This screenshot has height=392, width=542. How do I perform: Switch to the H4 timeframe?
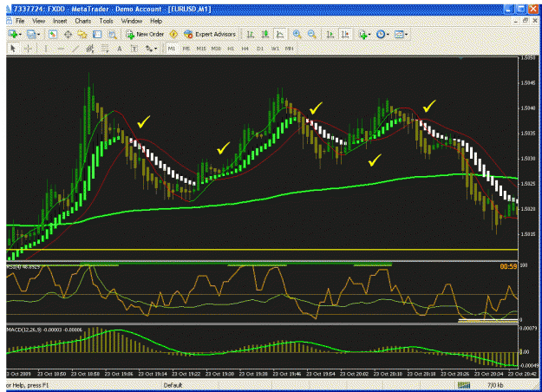point(245,49)
